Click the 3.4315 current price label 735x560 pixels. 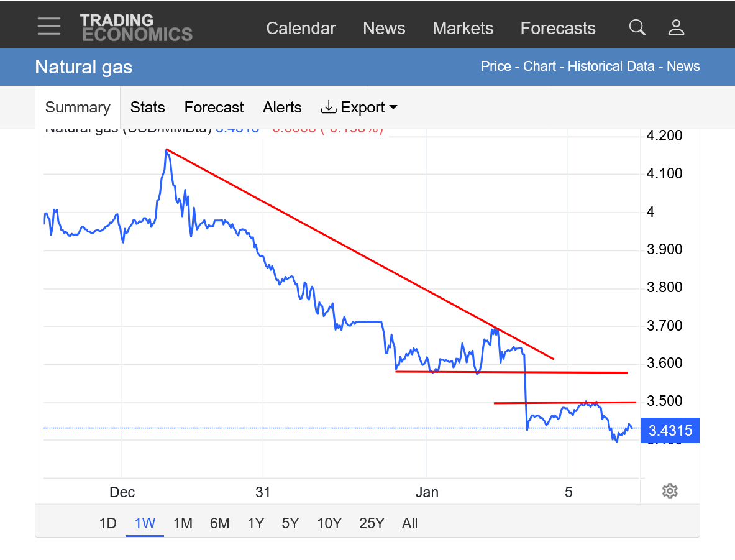coord(670,430)
